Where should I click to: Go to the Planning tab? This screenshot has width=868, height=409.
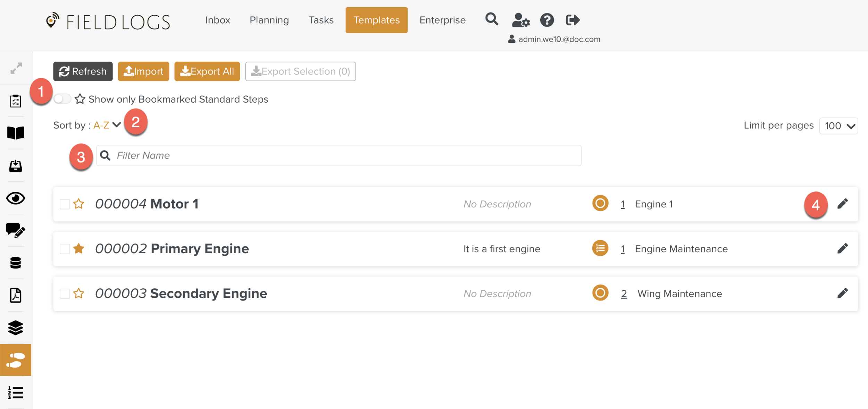coord(269,20)
